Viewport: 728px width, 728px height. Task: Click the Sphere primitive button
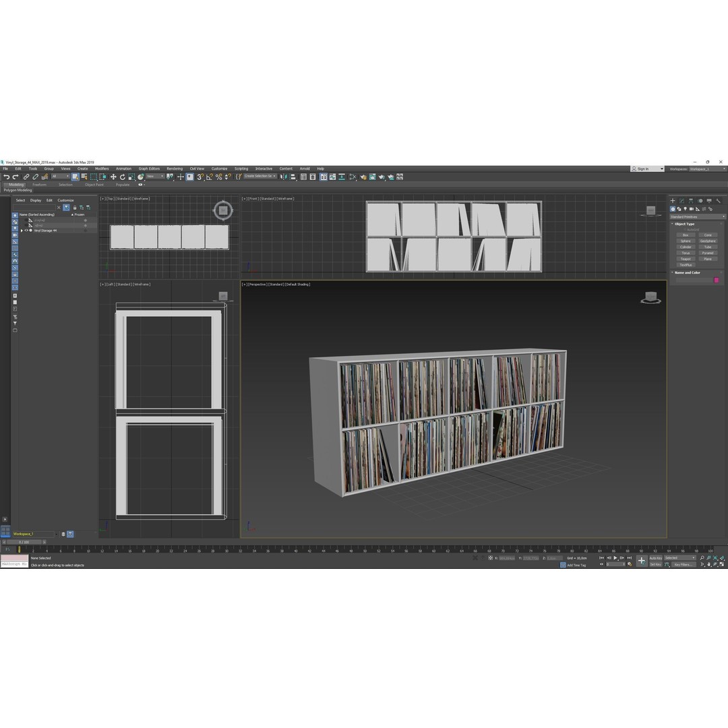click(686, 241)
